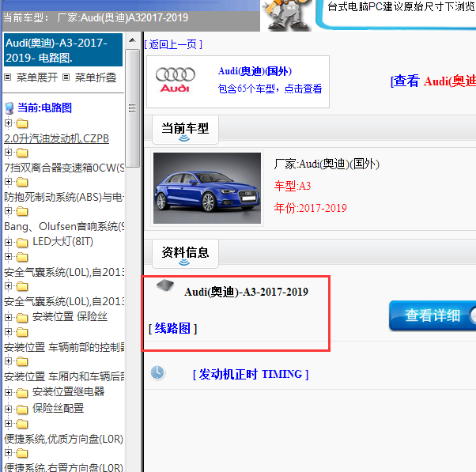Click 菜单展开 to expand the menu

tap(37, 77)
